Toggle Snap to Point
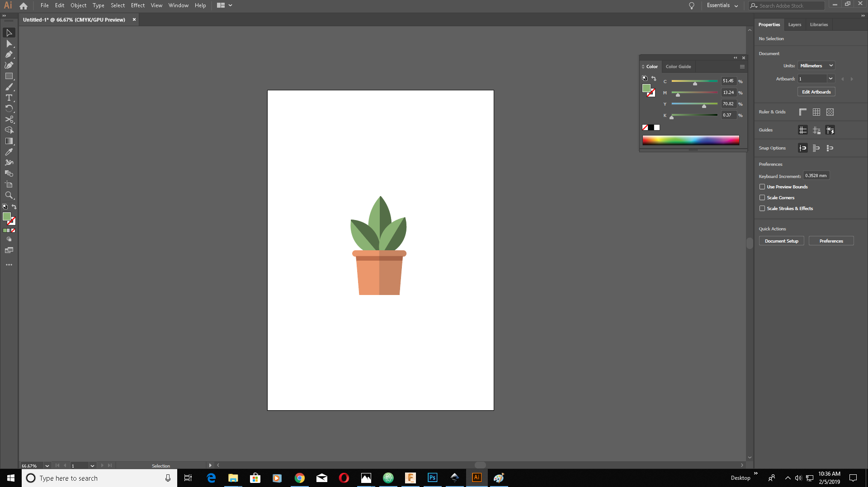This screenshot has height=487, width=868. pos(803,148)
